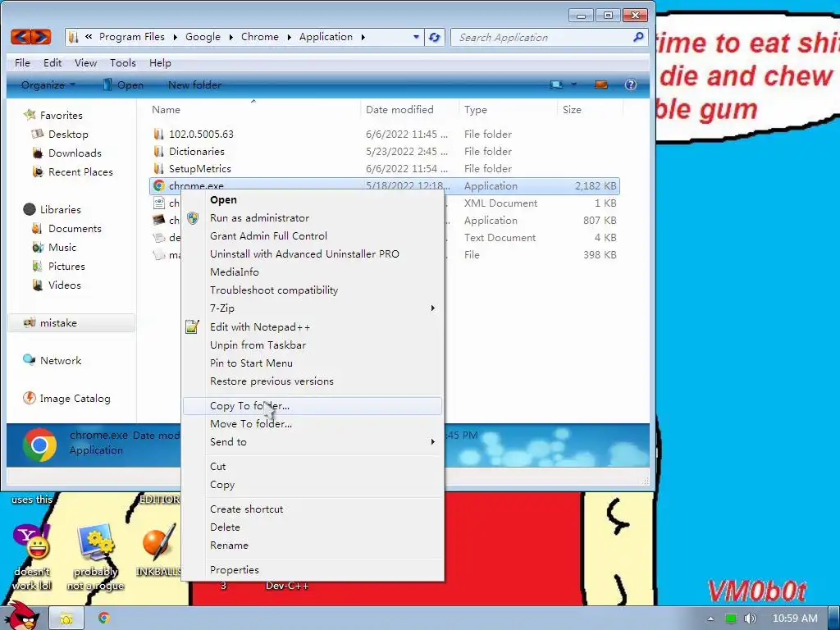Click the Chrome taskbar icon

(104, 618)
